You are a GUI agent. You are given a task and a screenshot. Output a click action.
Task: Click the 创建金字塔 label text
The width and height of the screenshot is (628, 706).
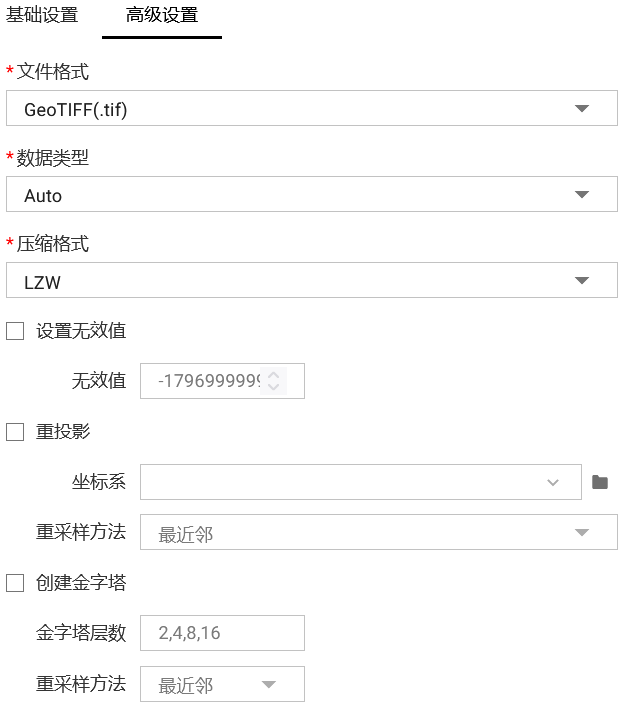(x=81, y=583)
